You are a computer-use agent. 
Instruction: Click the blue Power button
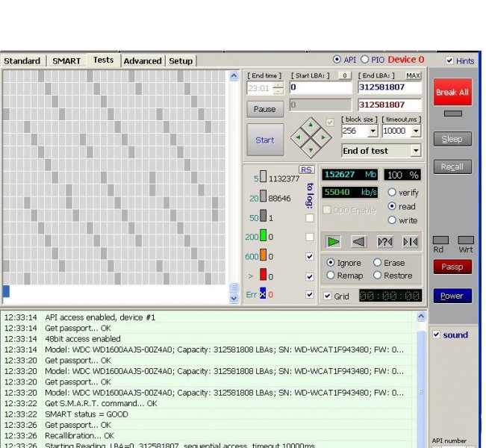[452, 296]
